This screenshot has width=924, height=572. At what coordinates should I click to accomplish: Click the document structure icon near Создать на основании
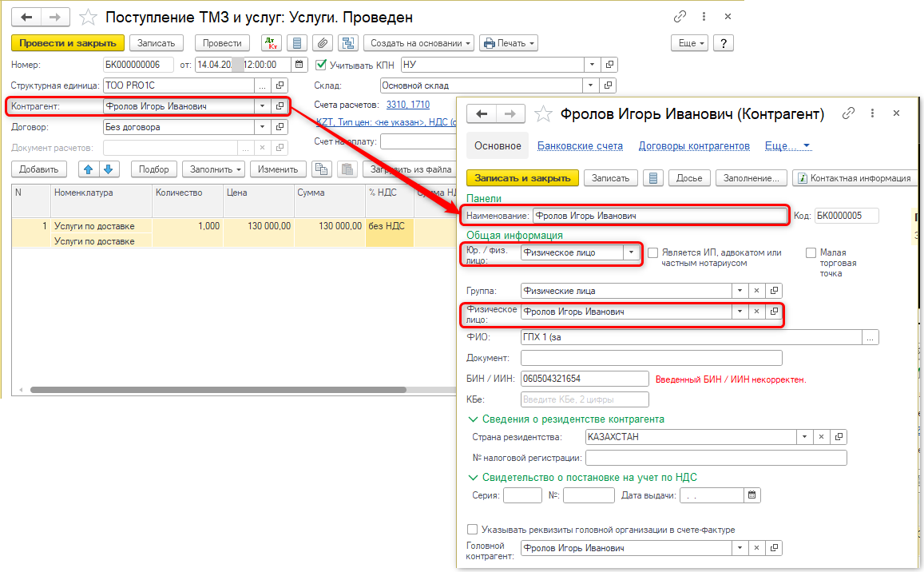[x=347, y=43]
